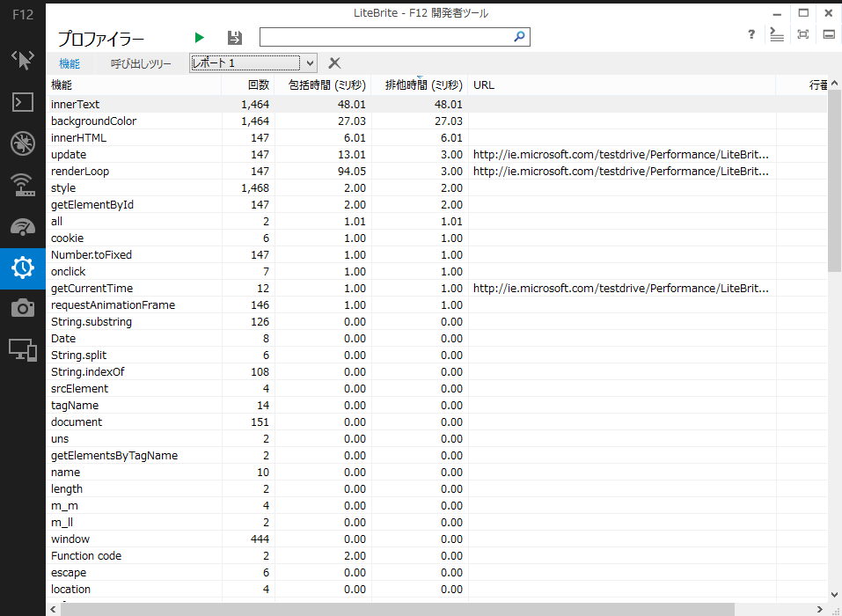
Task: Open the UI Responsiveness gauge tool
Action: [x=23, y=227]
